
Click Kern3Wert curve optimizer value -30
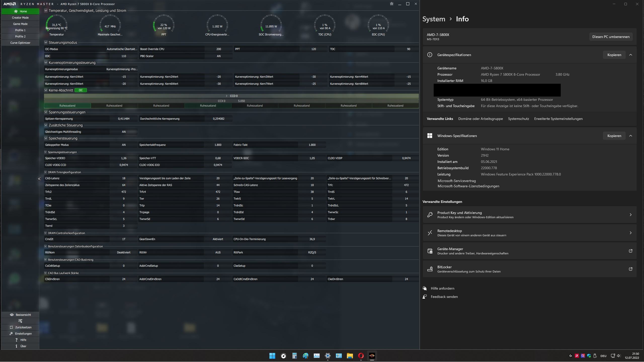[x=313, y=77]
